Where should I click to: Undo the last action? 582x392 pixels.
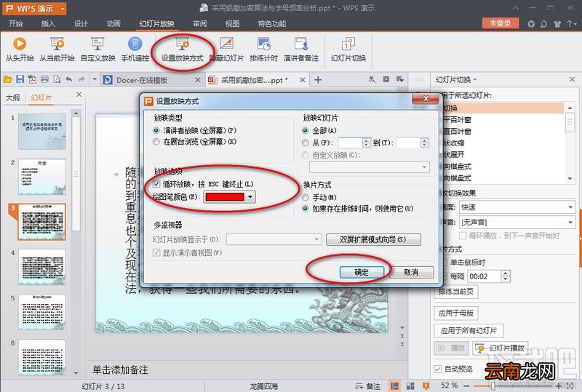pyautogui.click(x=69, y=79)
